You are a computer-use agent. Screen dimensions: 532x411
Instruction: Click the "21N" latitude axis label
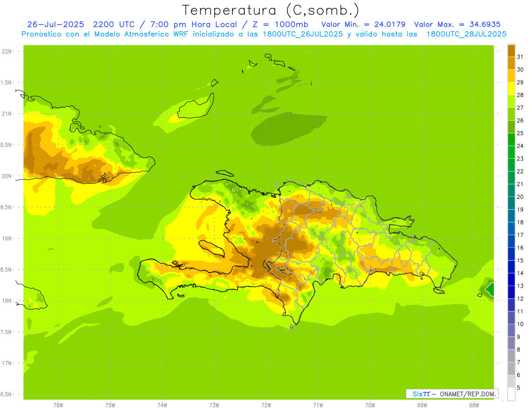tap(7, 114)
